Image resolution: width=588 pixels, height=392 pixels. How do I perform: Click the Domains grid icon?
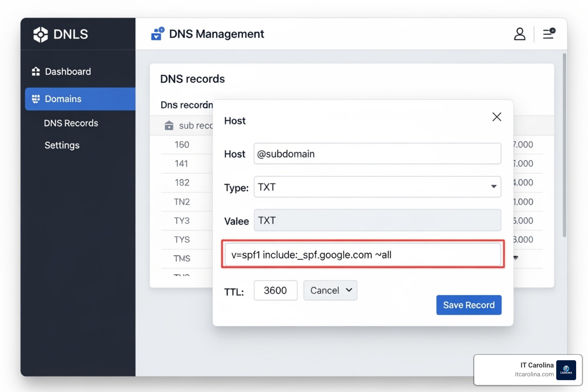(36, 99)
